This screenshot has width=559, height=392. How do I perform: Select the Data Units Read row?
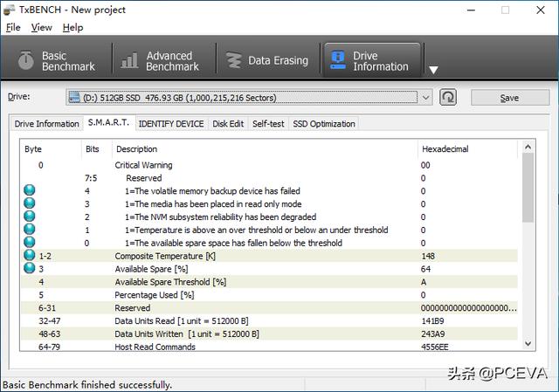tap(269, 320)
